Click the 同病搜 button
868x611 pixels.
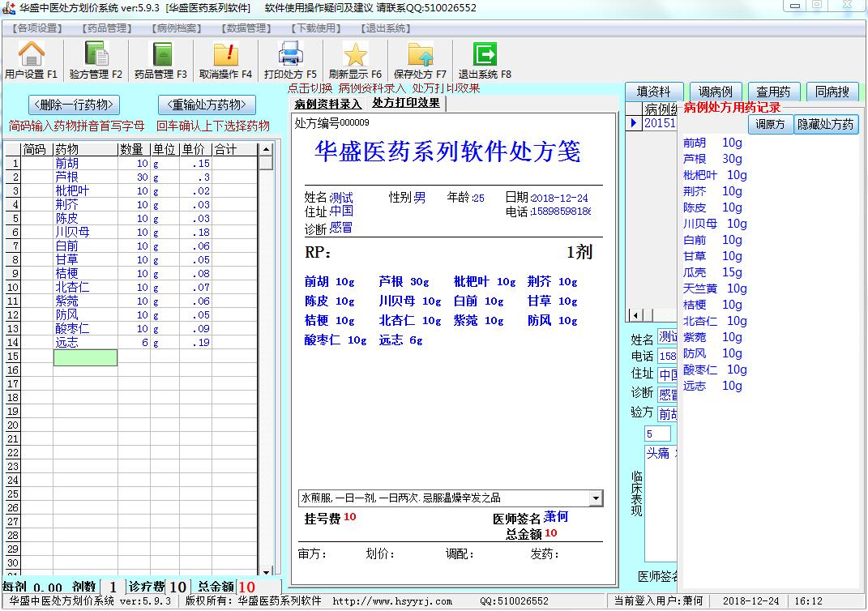[832, 92]
